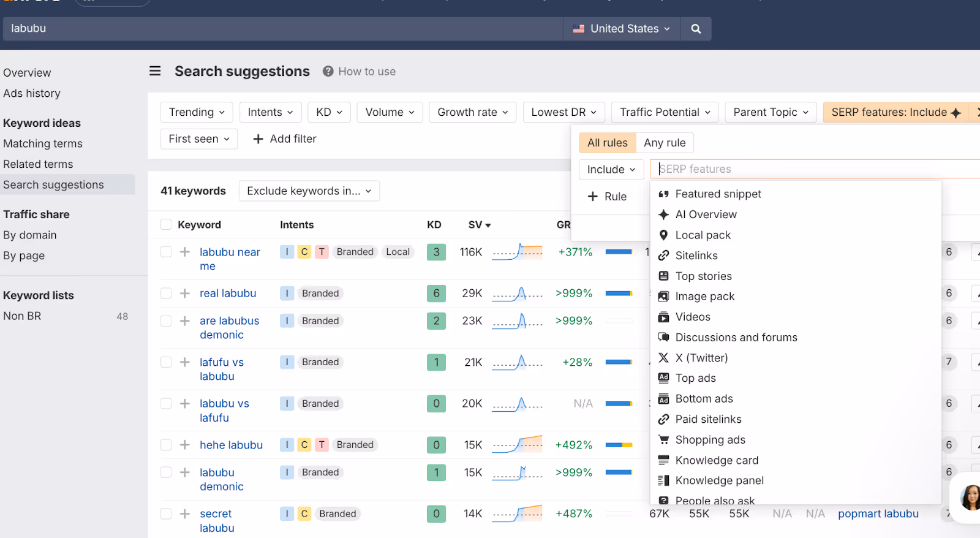Check the 'secret labubu' row checkbox
Viewport: 980px width, 538px height.
[x=166, y=513]
